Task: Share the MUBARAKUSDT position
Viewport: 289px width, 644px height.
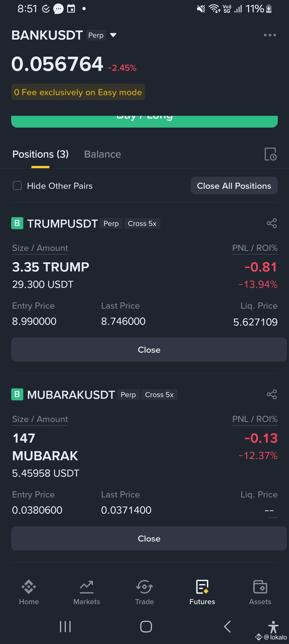Action: [x=272, y=394]
